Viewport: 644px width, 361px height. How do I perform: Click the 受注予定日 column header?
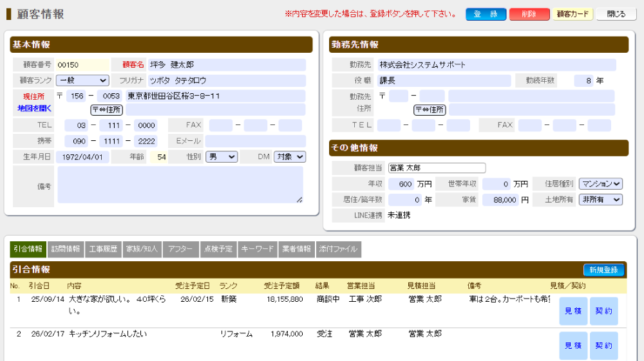pyautogui.click(x=193, y=286)
